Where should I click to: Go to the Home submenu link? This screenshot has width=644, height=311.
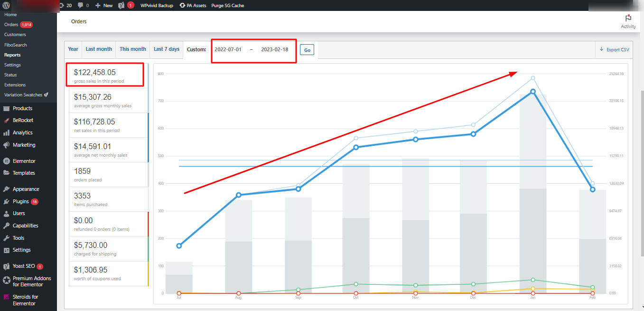pos(10,15)
